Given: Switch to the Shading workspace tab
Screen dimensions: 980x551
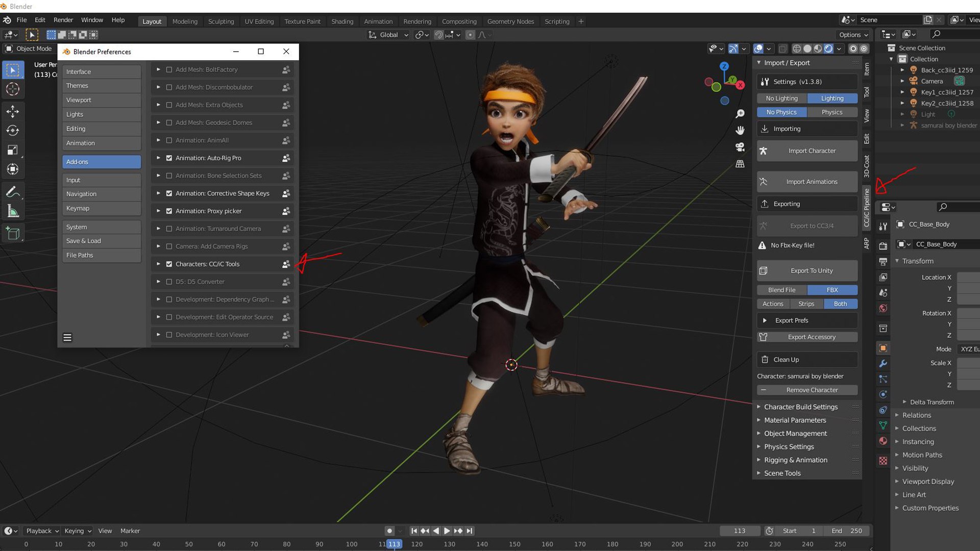Looking at the screenshot, I should point(342,21).
